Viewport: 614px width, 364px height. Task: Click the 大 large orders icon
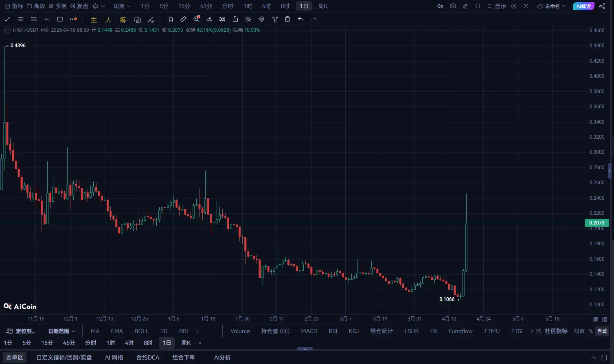click(108, 20)
